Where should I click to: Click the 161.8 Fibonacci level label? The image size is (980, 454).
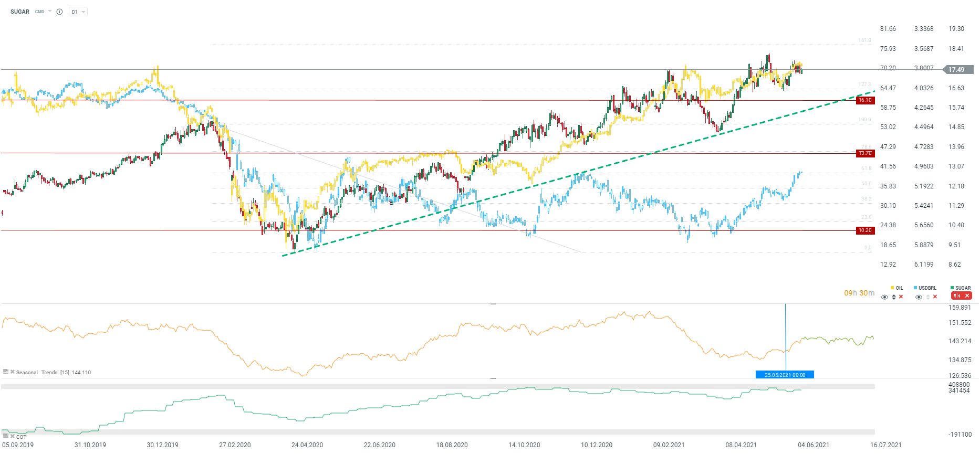864,40
